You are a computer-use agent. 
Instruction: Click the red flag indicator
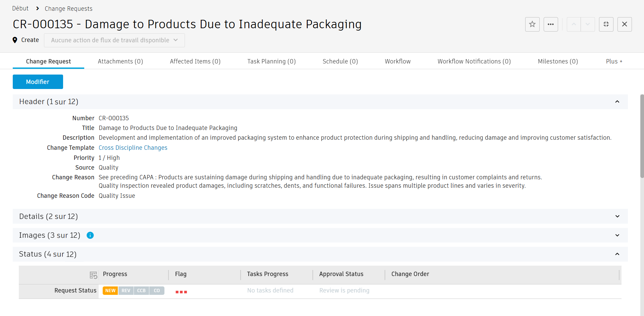(x=181, y=292)
